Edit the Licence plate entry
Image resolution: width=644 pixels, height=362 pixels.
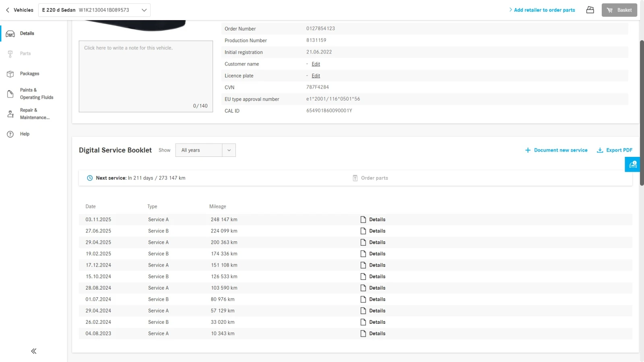[316, 76]
